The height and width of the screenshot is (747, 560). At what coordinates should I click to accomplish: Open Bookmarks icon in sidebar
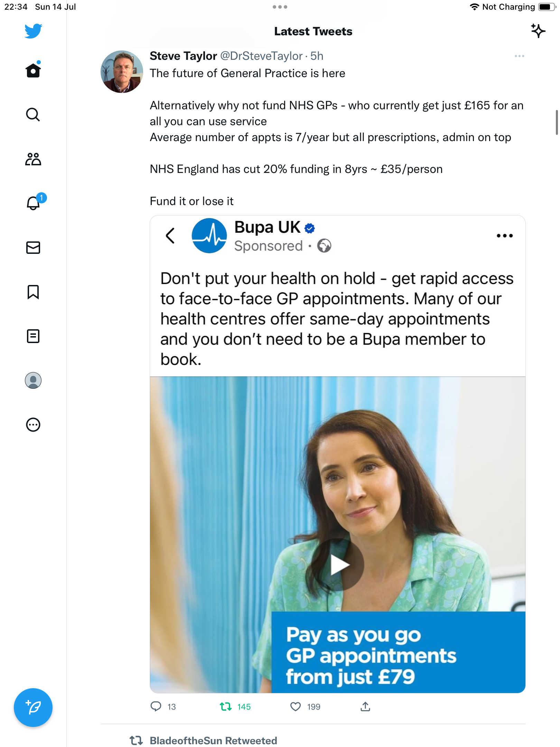click(33, 292)
